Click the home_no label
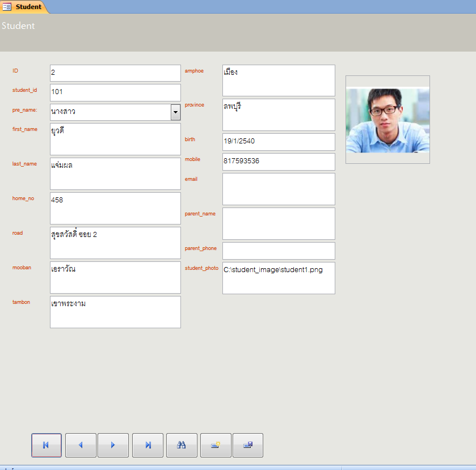 tap(23, 198)
